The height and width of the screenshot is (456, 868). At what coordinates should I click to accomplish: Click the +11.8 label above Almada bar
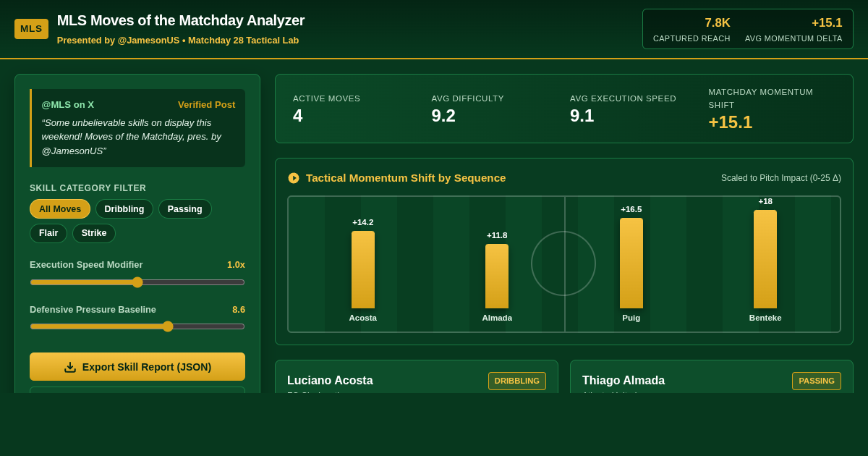[x=497, y=235]
